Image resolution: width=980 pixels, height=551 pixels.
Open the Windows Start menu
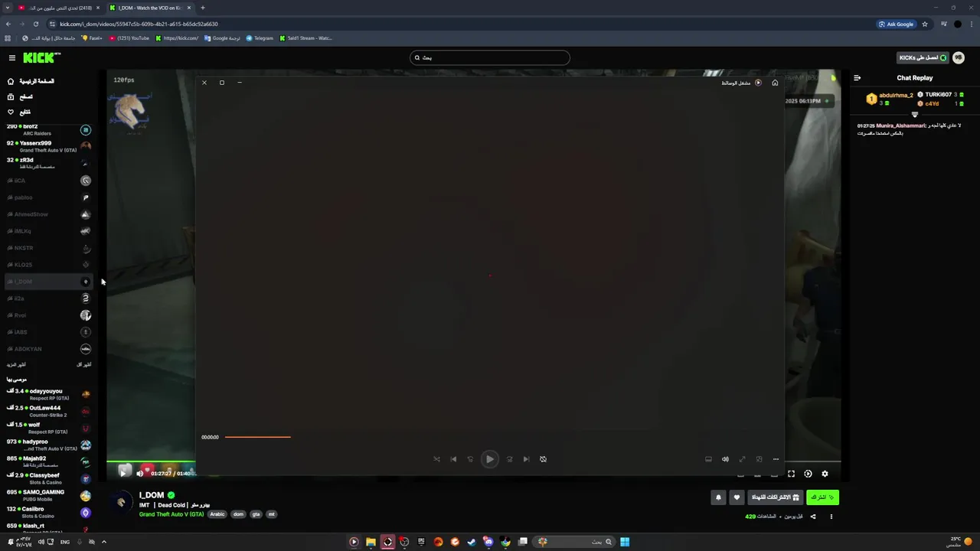625,542
